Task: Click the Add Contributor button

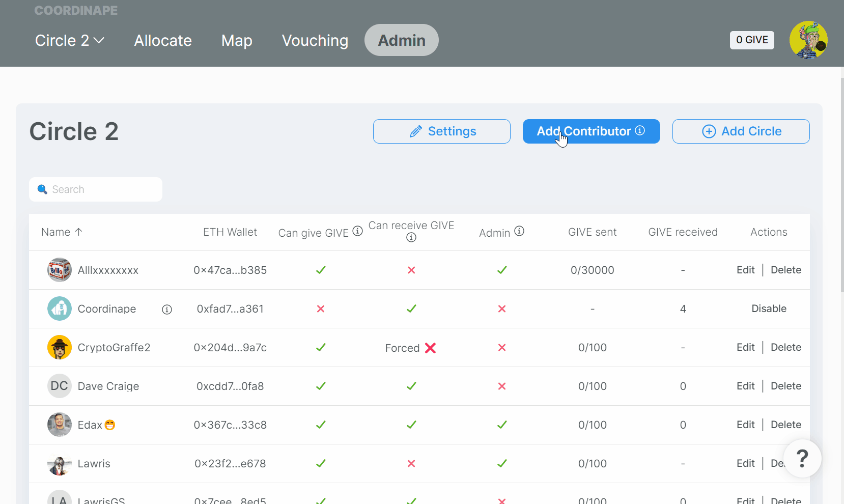Action: tap(592, 131)
